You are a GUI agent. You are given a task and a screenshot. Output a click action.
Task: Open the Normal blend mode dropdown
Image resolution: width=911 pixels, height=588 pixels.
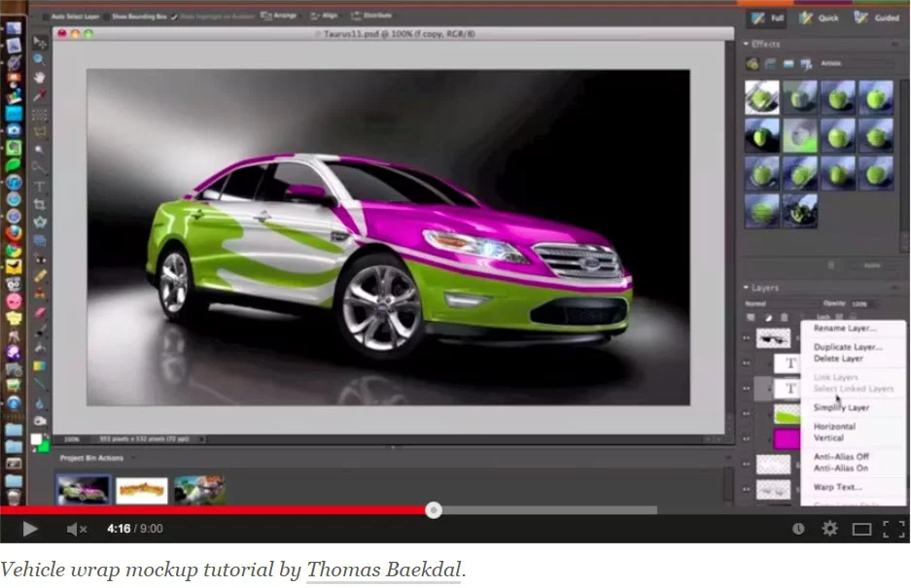tap(781, 303)
